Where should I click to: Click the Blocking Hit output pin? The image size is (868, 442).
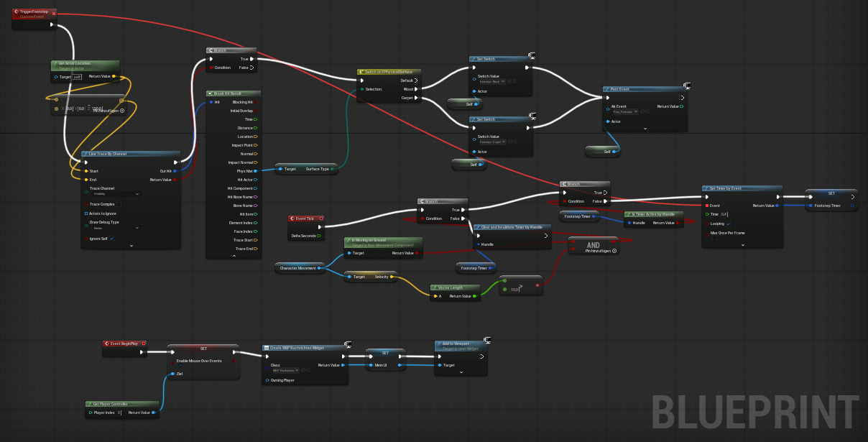tap(256, 102)
